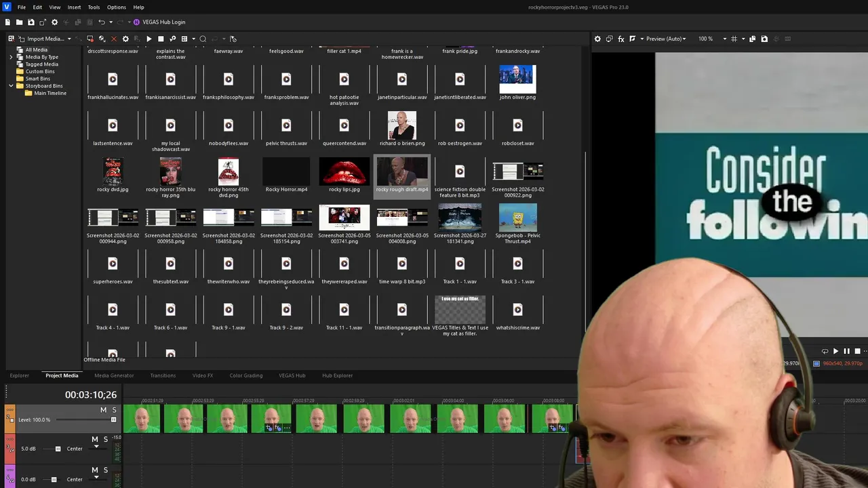Open the Preview (Auto) quality dropdown
868x488 pixels.
point(666,39)
